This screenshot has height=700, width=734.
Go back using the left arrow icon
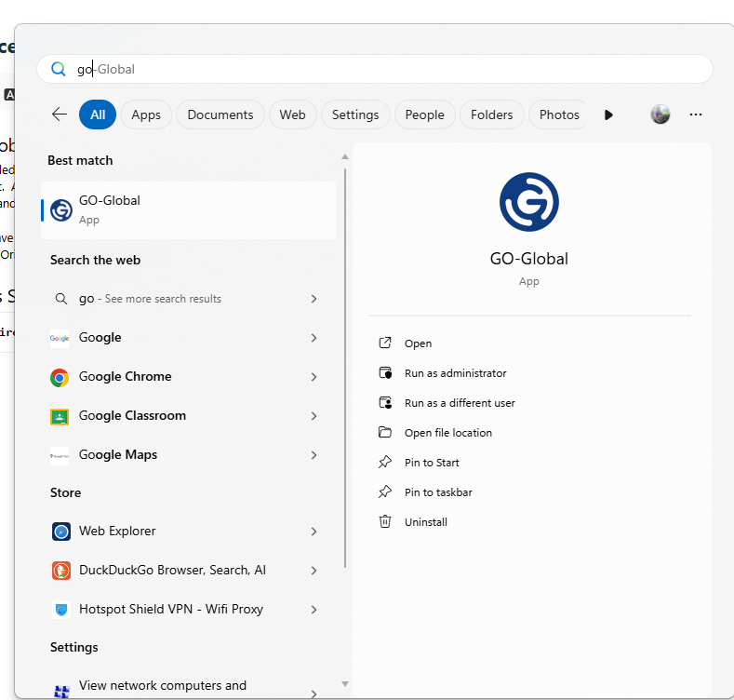point(60,114)
